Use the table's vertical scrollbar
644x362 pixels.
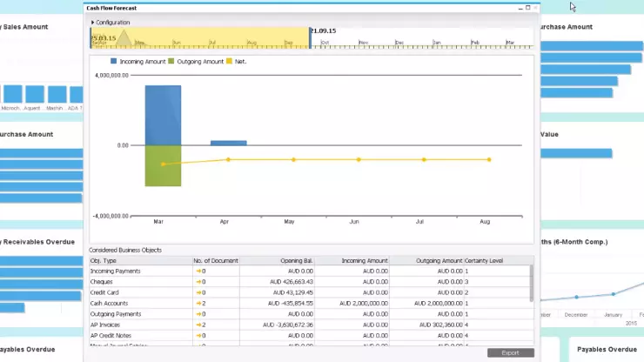pos(532,284)
